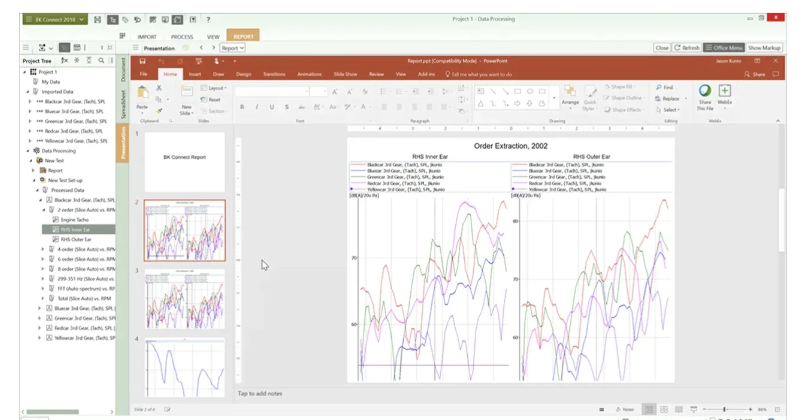Click the previous arrow next to Presentation

coord(201,48)
